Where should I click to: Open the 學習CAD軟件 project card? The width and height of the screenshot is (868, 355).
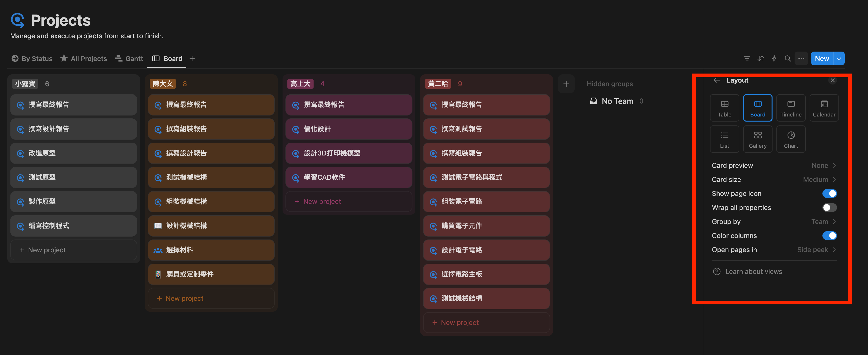click(348, 177)
